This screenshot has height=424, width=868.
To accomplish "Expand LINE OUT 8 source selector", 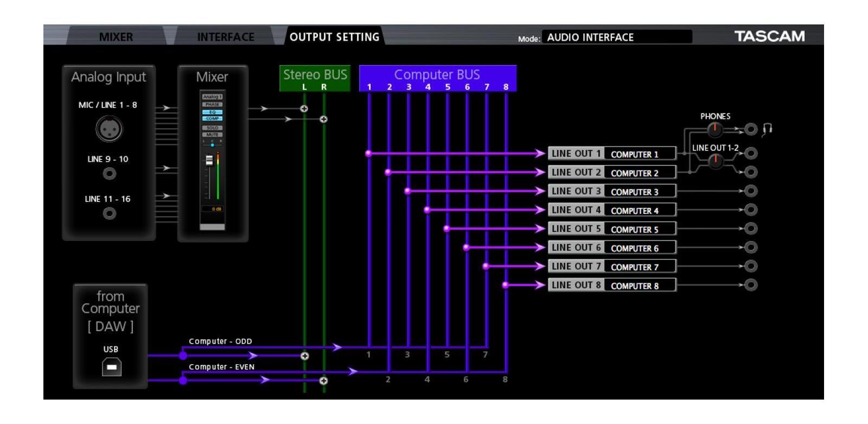I will click(640, 286).
